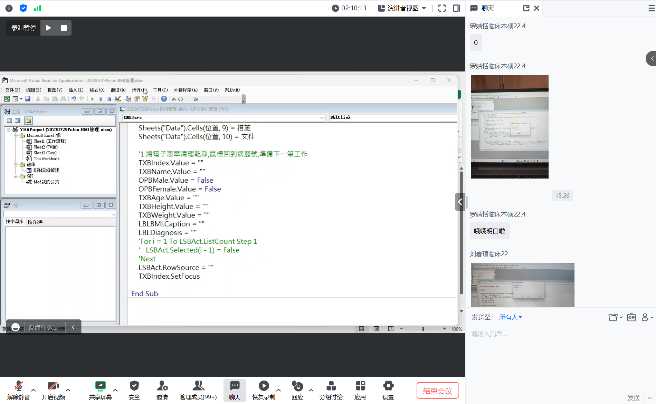Click the settings gear in bottom toolbar
The image size is (656, 404).
[x=387, y=386]
